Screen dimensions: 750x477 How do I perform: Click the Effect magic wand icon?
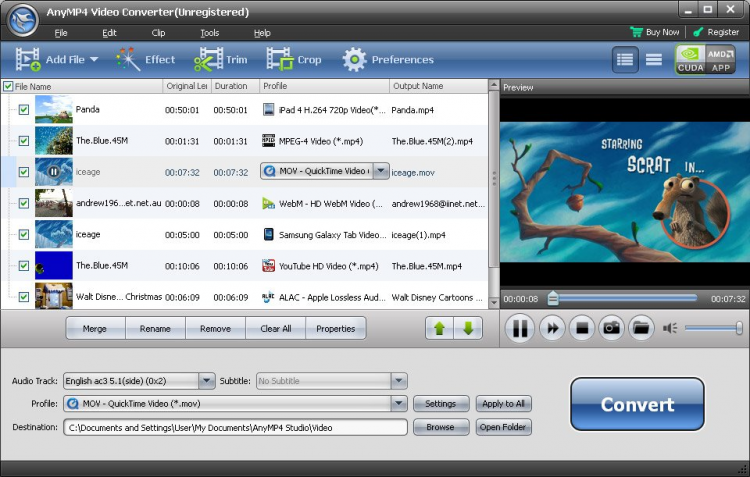coord(129,60)
